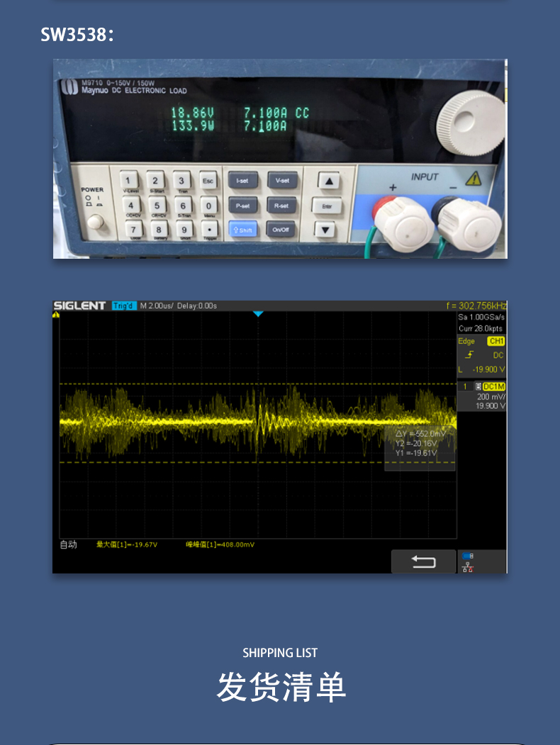560x745 pixels.
Task: Click the CH1 trigger source label
Action: [x=495, y=341]
